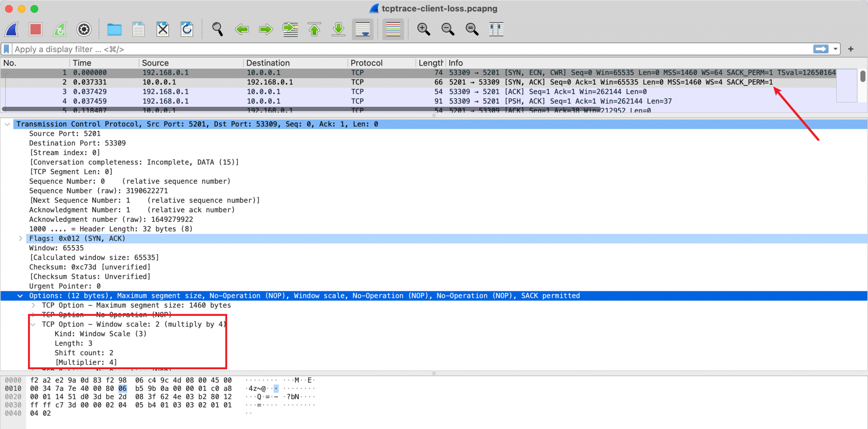Sort packets by the Time column
868x429 pixels.
coord(104,63)
